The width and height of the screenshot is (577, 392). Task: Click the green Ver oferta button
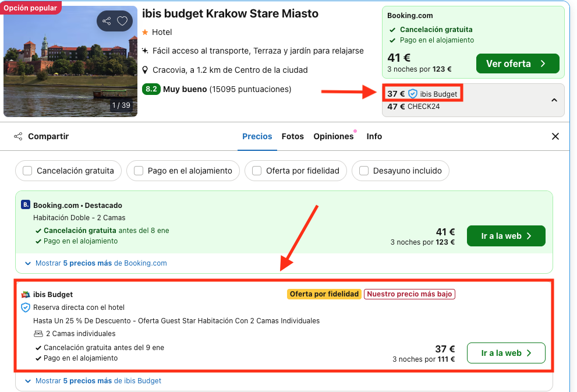[x=517, y=63]
